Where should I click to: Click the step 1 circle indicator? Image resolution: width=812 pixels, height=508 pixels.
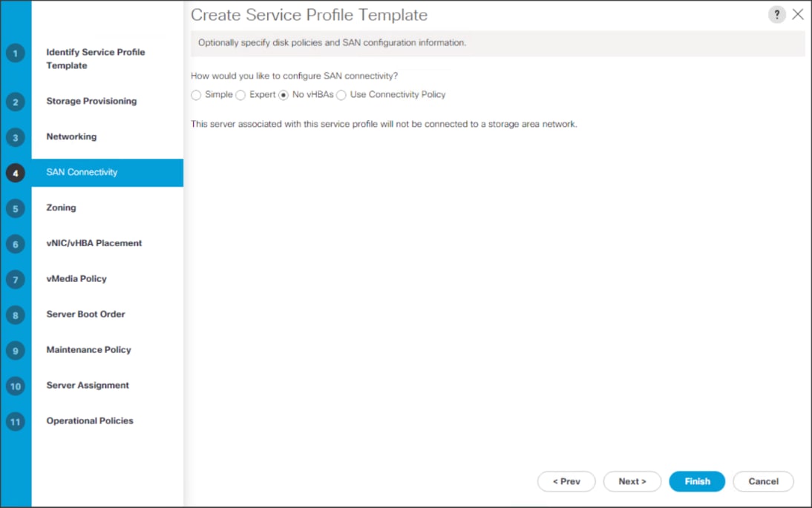pyautogui.click(x=16, y=54)
